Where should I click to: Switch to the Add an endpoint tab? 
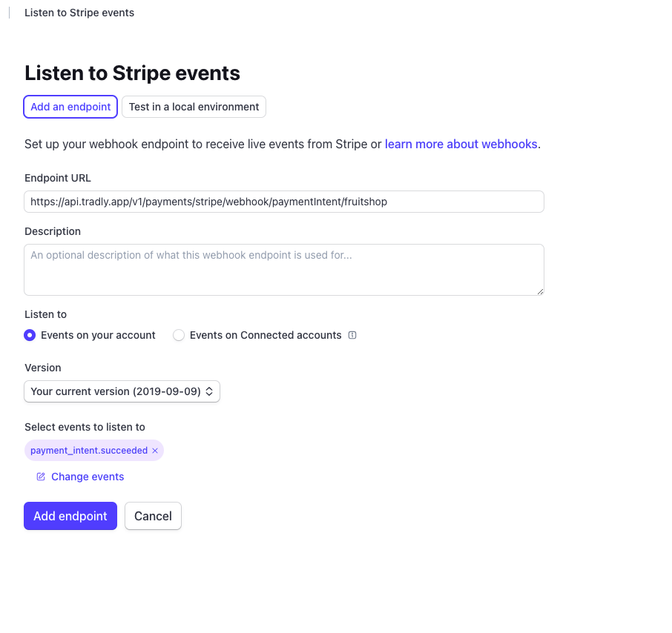coord(70,107)
